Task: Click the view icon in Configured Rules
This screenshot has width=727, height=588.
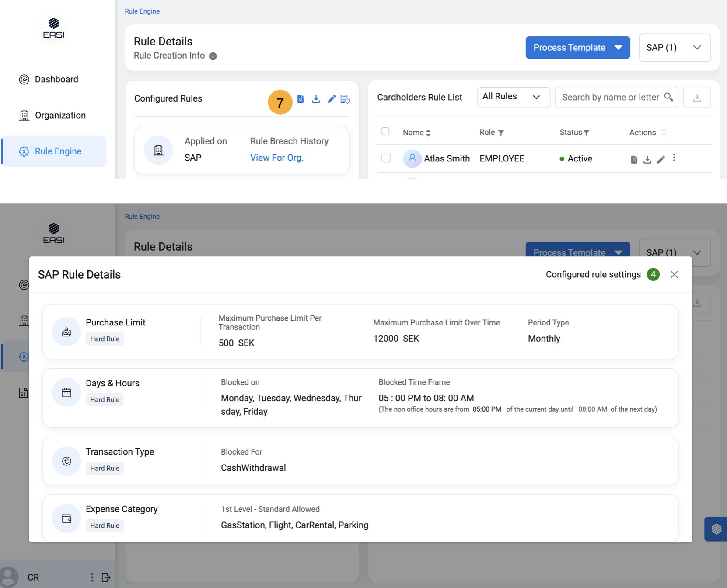Action: click(x=301, y=99)
